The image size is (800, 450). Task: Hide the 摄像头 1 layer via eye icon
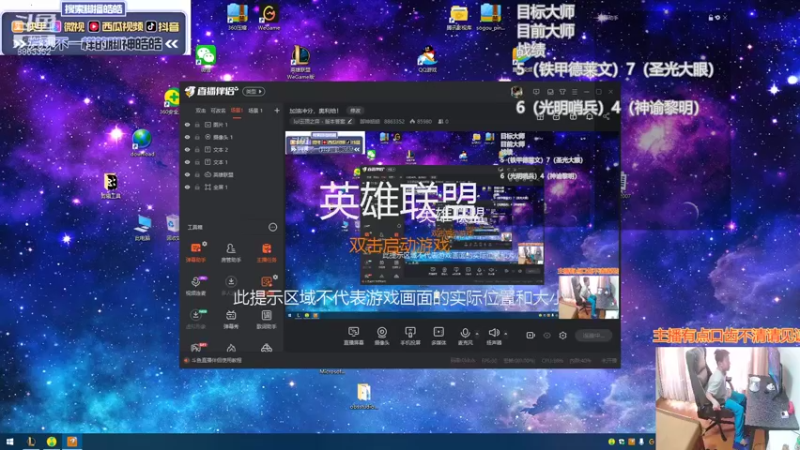click(187, 137)
